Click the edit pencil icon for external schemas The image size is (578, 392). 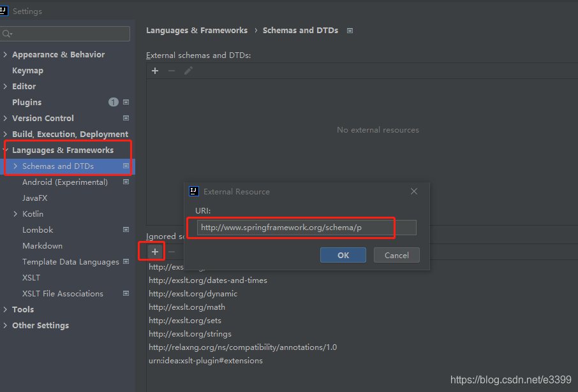pyautogui.click(x=188, y=71)
